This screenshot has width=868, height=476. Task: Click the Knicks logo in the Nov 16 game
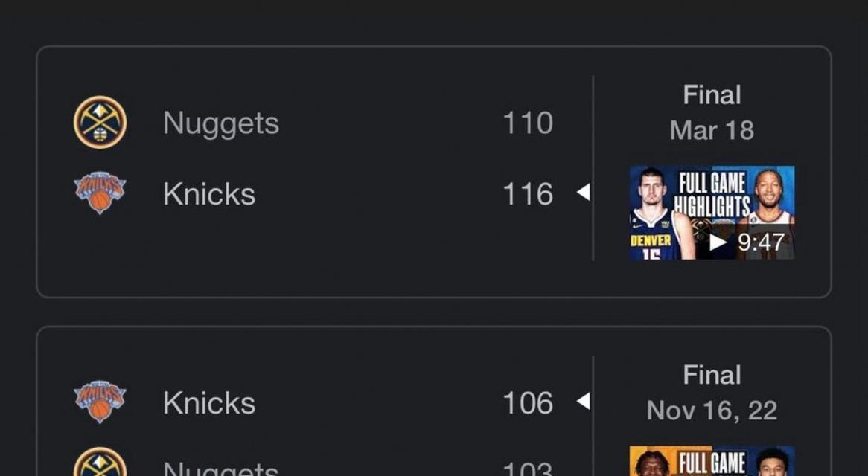coord(100,402)
